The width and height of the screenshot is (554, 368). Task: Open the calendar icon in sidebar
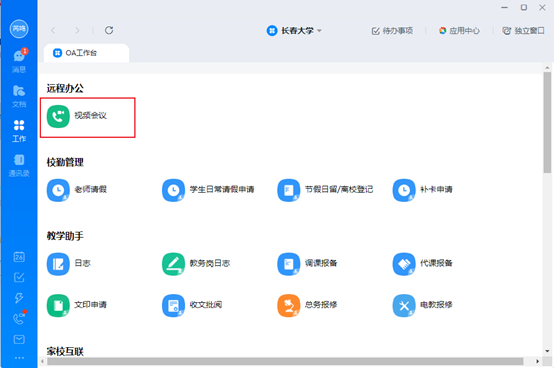point(19,257)
